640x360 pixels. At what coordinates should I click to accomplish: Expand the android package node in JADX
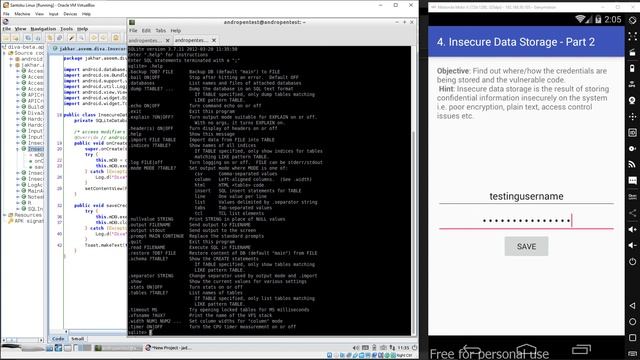pos(11,59)
